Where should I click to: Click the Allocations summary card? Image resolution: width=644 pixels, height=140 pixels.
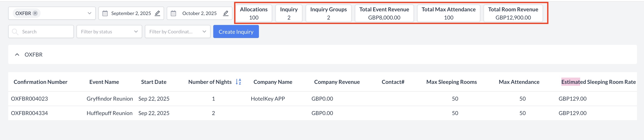coord(253,13)
